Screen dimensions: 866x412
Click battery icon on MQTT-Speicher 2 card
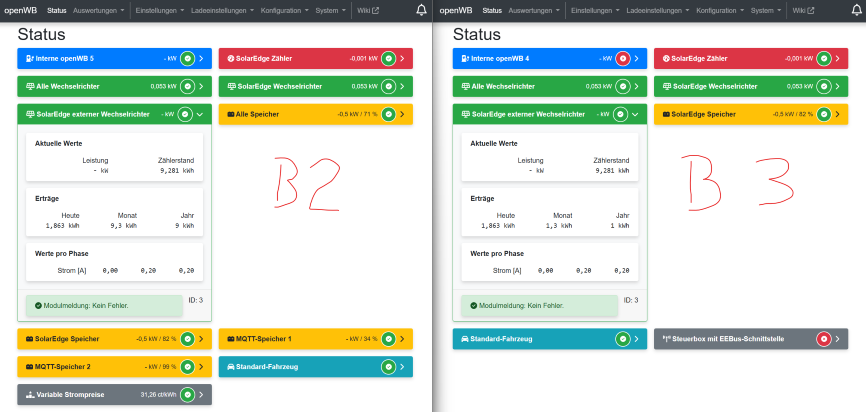30,367
